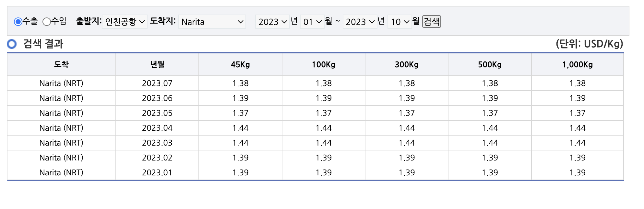Click the 300Kg rate 1.37 for 2023.05
This screenshot has width=644, height=209.
pyautogui.click(x=407, y=113)
